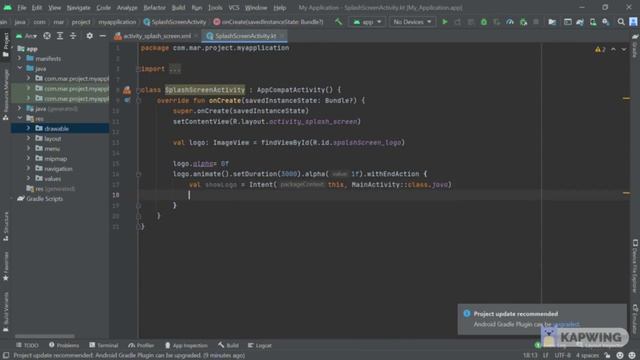Screen dimensions: 640x360
Task: Click Select Opened File target icon
Action: pos(47,36)
